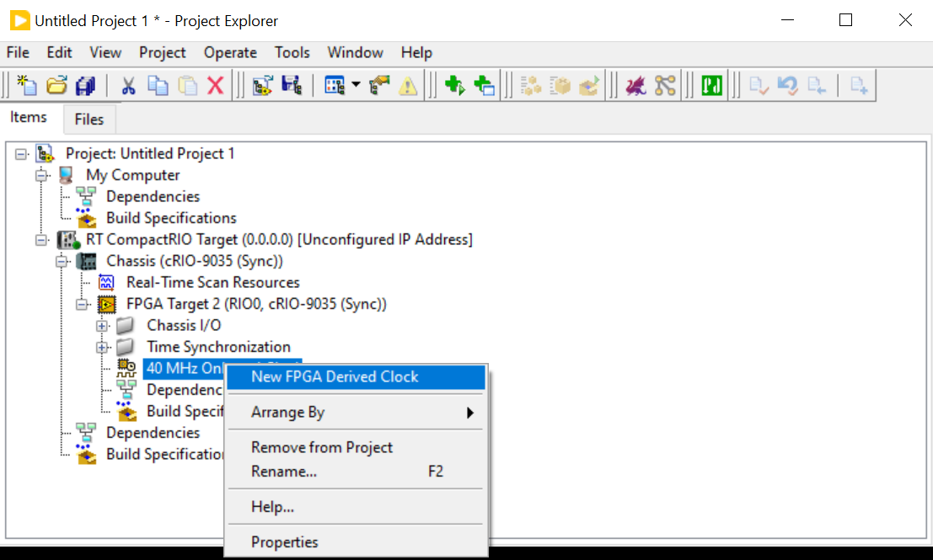Click the Open Project folder icon

click(56, 85)
